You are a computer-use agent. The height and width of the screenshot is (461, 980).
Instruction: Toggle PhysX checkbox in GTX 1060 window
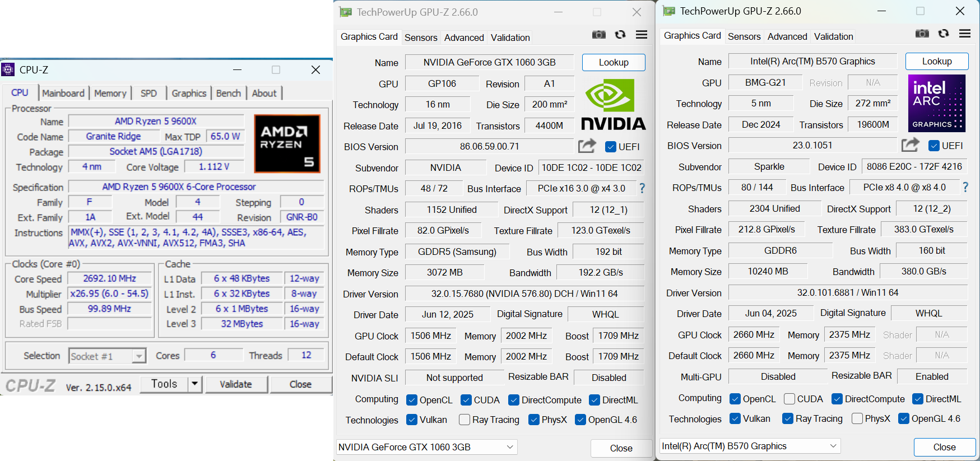pyautogui.click(x=534, y=420)
